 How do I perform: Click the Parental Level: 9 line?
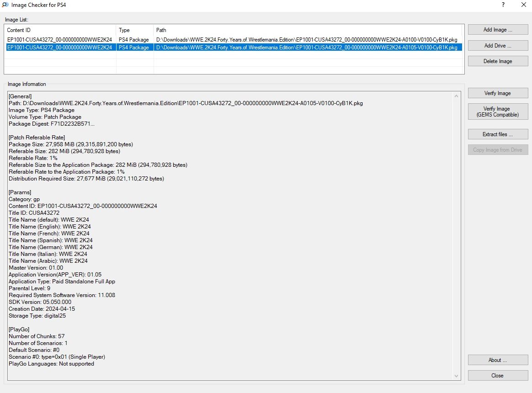point(29,288)
